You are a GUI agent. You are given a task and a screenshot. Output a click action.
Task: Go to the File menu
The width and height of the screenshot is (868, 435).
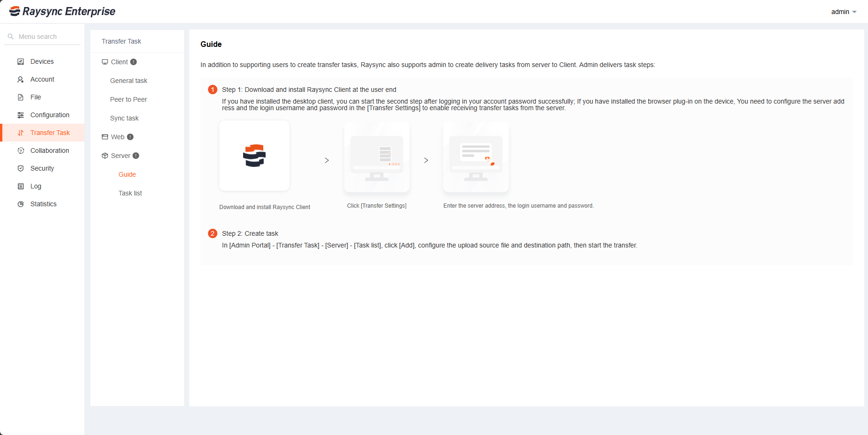[x=43, y=97]
